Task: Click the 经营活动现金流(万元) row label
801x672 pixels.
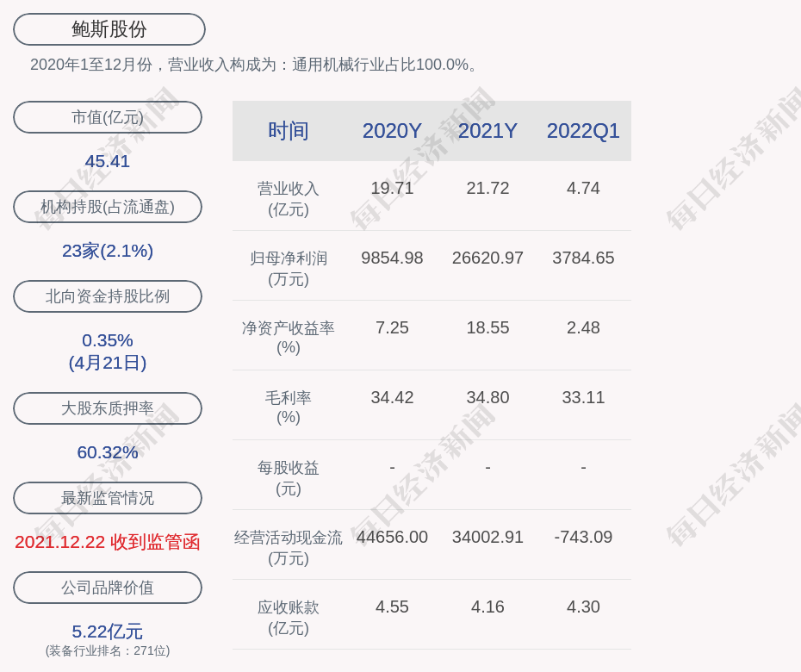Action: [289, 548]
